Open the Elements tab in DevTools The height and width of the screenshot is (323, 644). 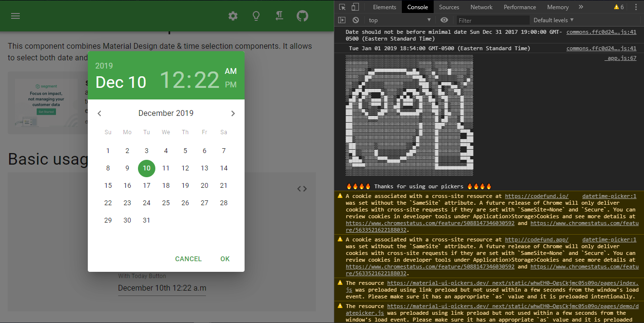coord(384,7)
